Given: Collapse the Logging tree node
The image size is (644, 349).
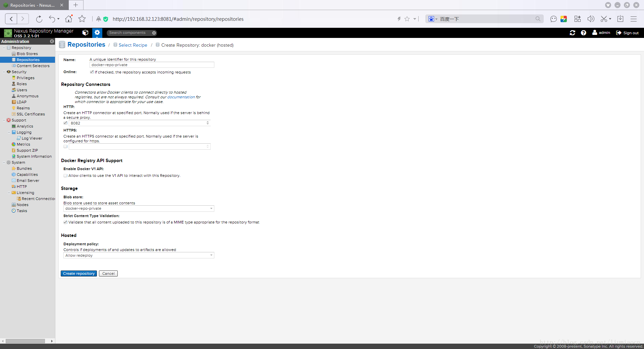Looking at the screenshot, I should coord(9,132).
